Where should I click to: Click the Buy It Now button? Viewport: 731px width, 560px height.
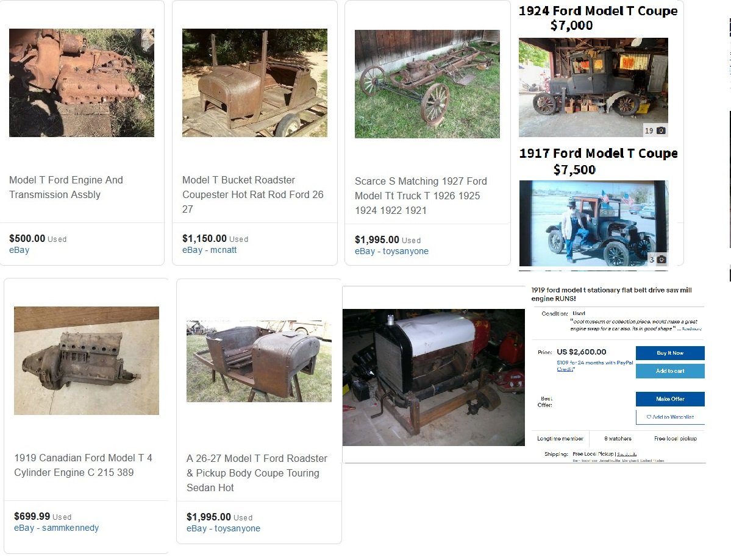(670, 353)
